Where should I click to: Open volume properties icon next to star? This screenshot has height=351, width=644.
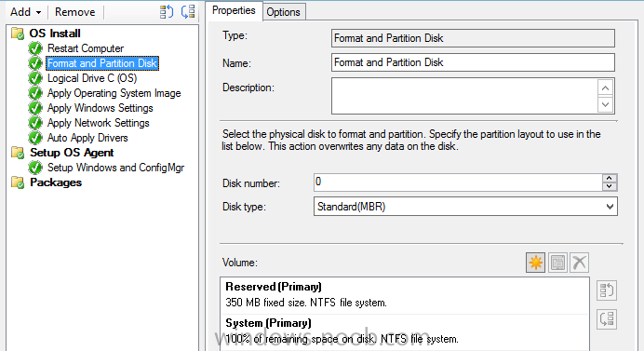click(557, 263)
